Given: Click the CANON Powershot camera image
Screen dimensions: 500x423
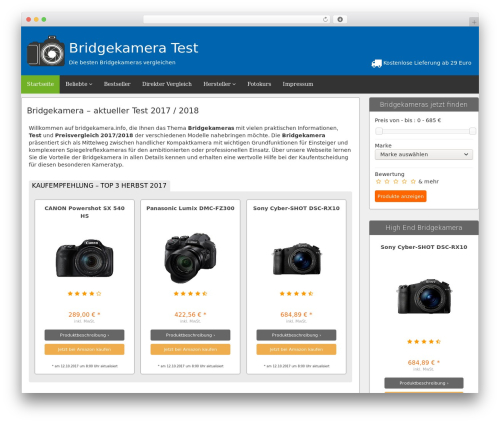Looking at the screenshot, I should 84,258.
